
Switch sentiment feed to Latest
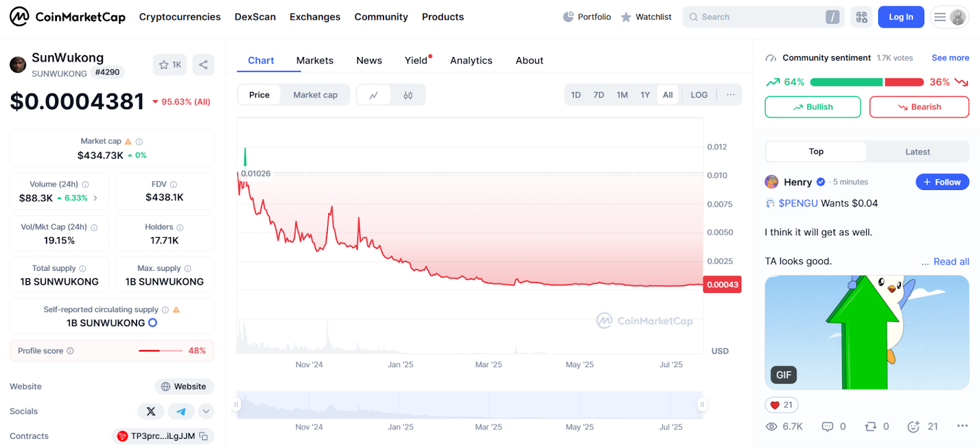917,152
